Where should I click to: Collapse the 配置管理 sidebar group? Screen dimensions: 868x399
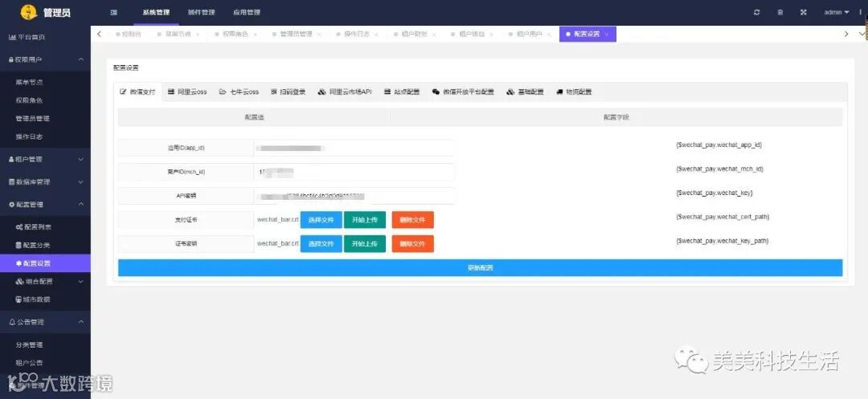point(45,205)
